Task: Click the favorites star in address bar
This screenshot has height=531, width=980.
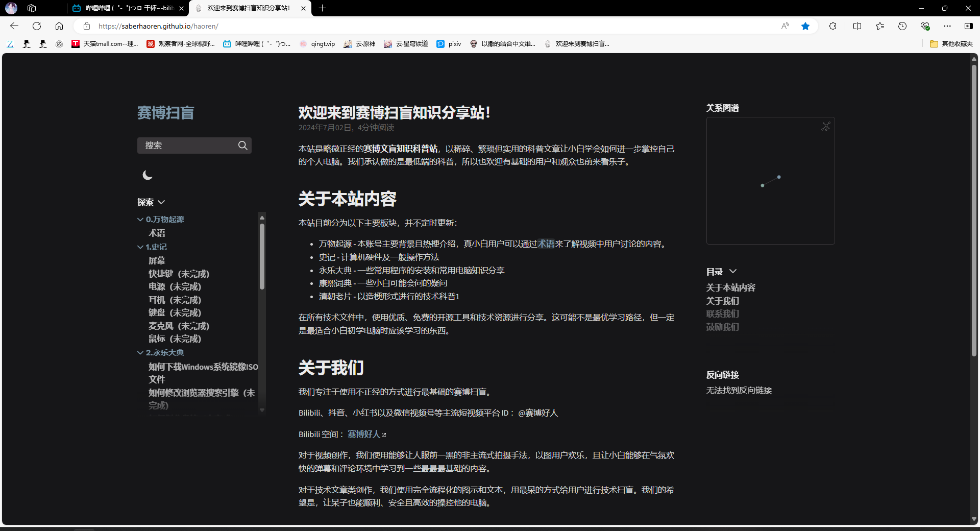Action: pyautogui.click(x=805, y=26)
